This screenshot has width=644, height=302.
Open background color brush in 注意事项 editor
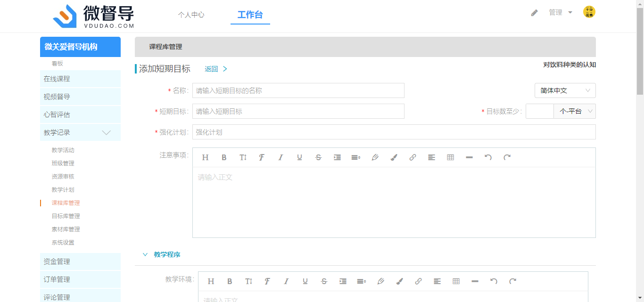click(x=394, y=157)
